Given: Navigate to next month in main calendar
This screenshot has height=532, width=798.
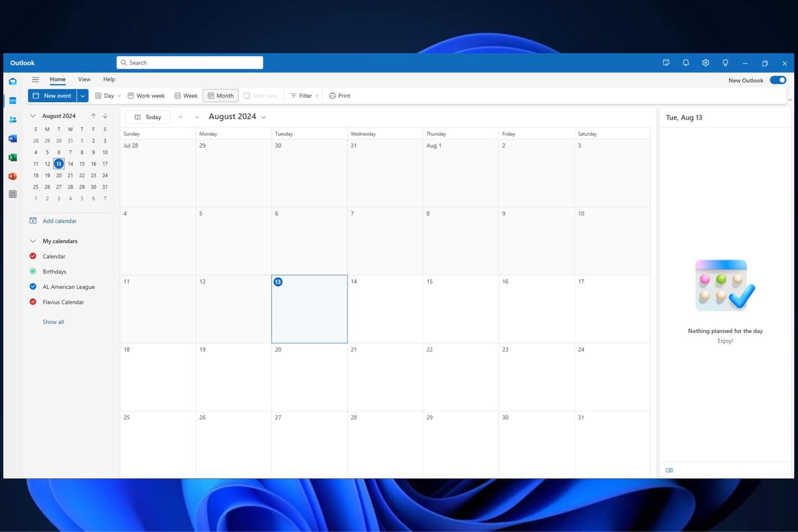Looking at the screenshot, I should point(196,117).
